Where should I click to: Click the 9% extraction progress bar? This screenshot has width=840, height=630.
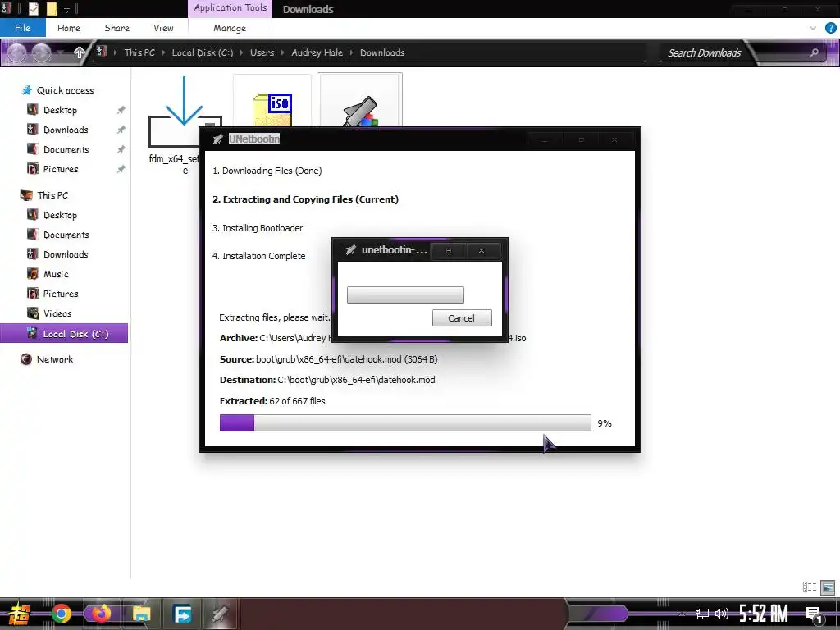405,422
